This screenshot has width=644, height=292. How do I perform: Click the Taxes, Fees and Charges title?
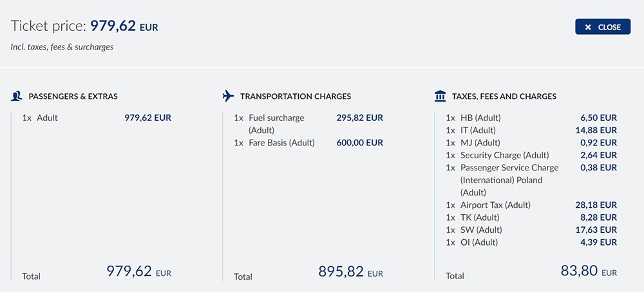pyautogui.click(x=504, y=96)
